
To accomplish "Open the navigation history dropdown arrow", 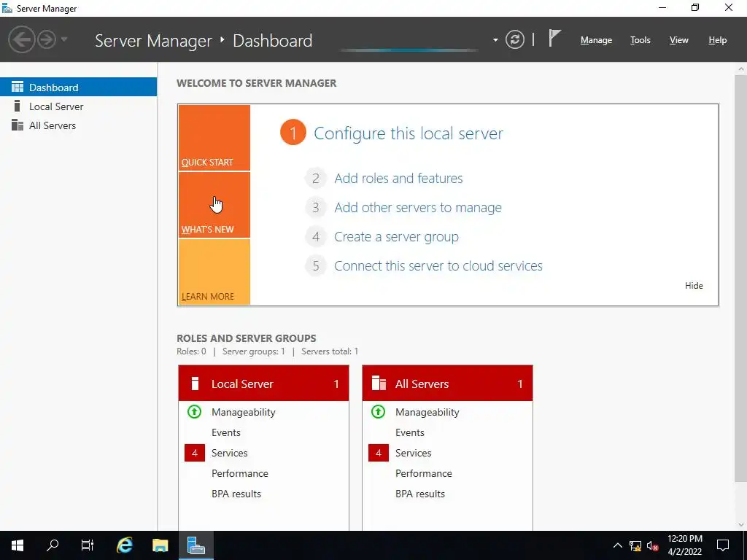I will tap(64, 39).
